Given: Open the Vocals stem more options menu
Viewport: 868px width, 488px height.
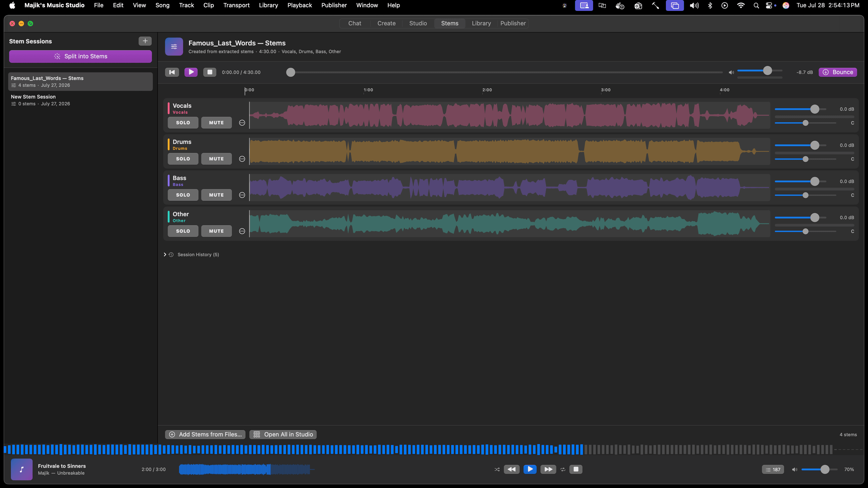Looking at the screenshot, I should [242, 123].
